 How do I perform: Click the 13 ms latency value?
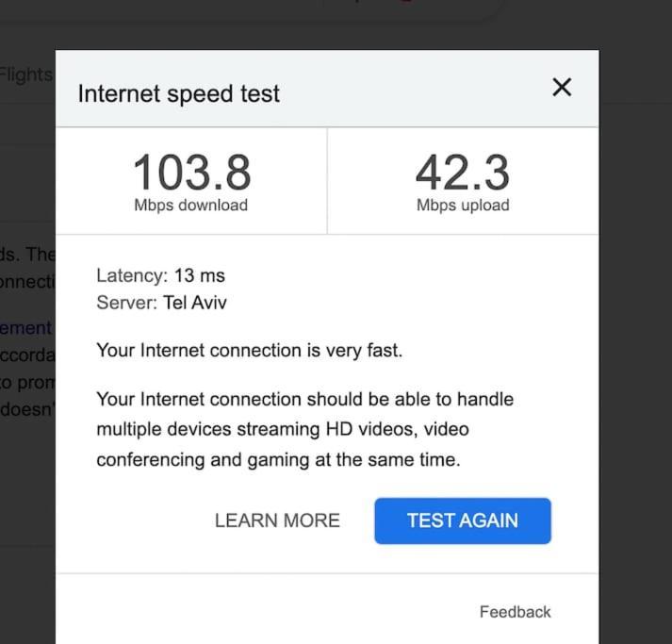[199, 275]
